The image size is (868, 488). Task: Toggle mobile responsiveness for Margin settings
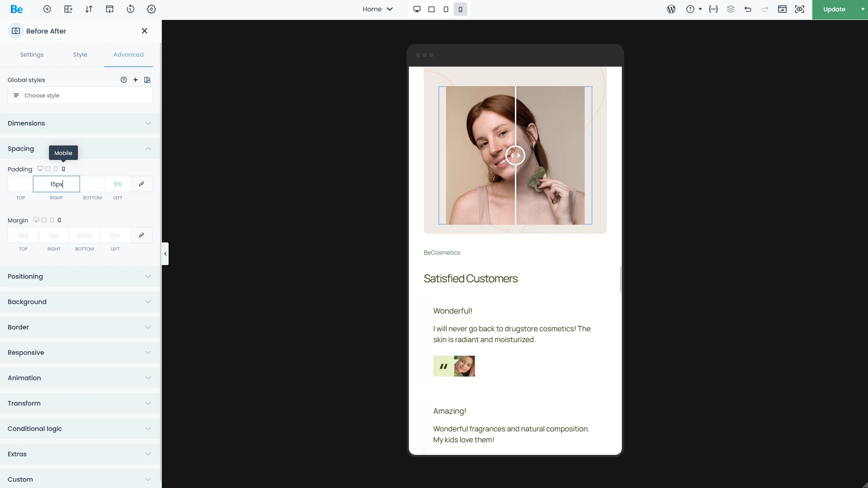point(59,220)
